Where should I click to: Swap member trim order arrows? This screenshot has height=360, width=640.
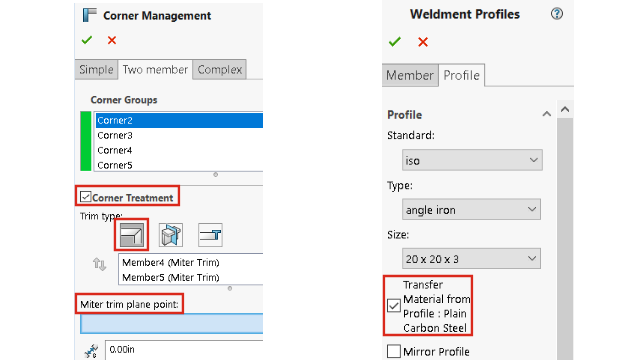(99, 264)
